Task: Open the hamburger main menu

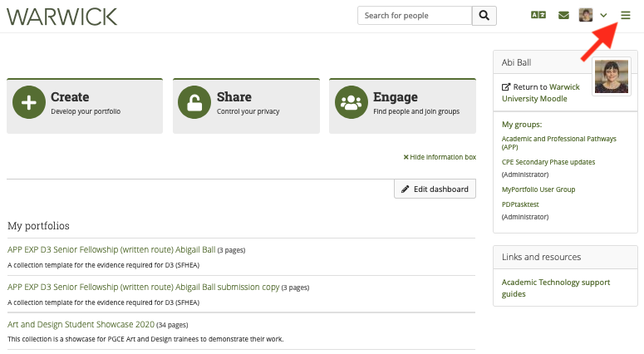Action: tap(626, 15)
